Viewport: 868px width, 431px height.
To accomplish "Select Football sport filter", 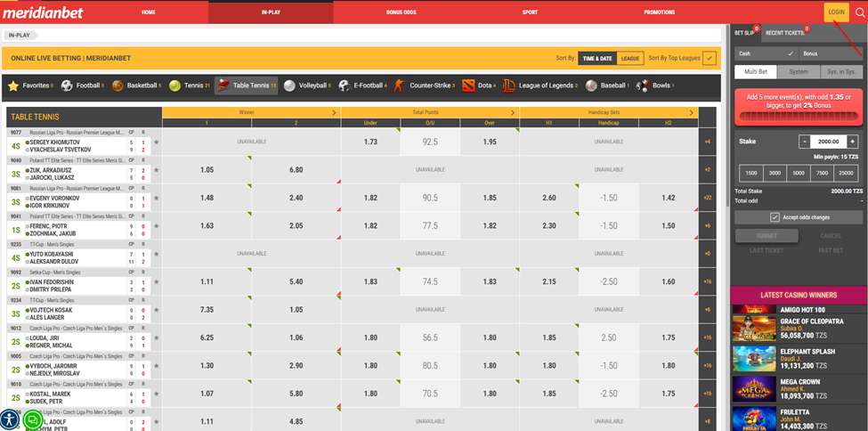I will 83,85.
